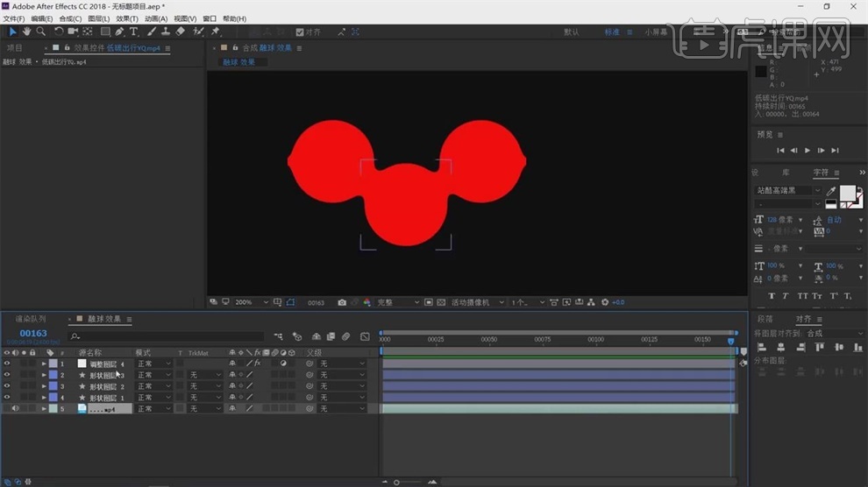Click the text fill color swatch
868x487 pixels.
click(848, 194)
